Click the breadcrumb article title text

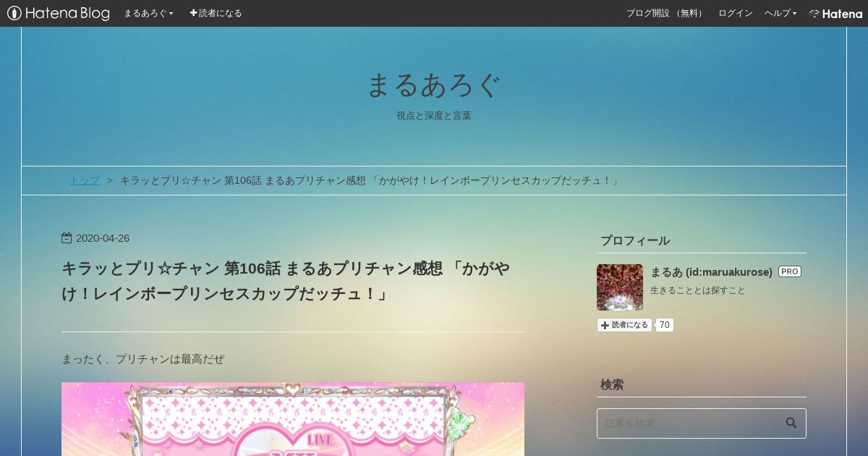(x=370, y=180)
